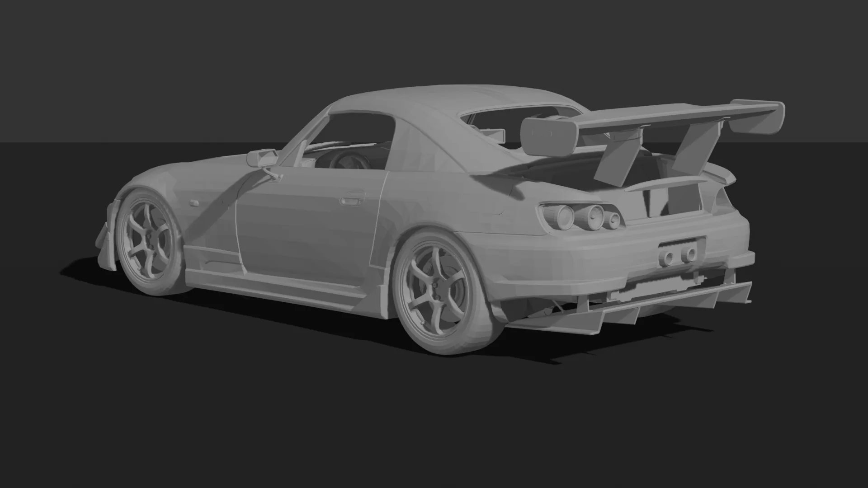Select the side mirror on the door
This screenshot has width=868, height=488.
263,159
